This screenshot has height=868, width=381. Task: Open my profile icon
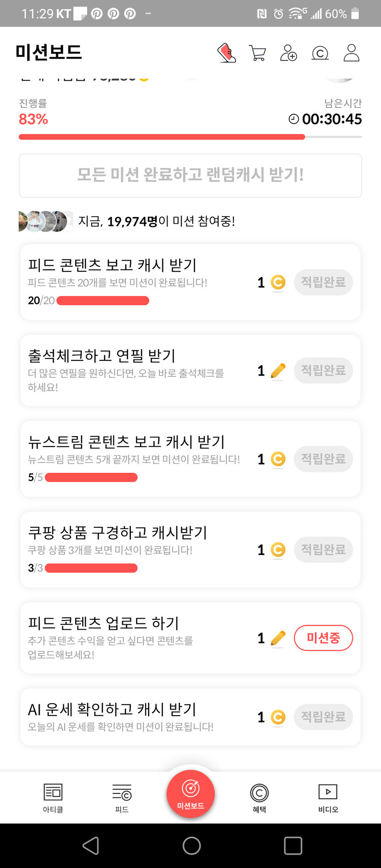[351, 53]
